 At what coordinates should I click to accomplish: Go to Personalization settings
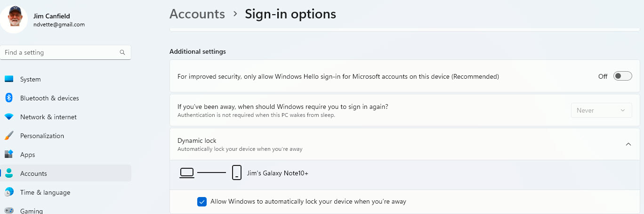(x=42, y=136)
